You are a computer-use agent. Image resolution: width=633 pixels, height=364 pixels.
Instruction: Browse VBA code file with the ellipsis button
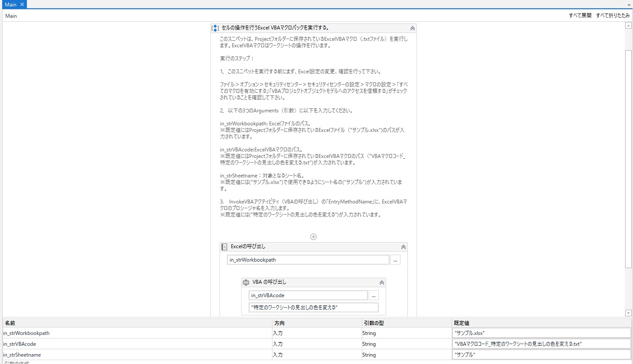coord(374,295)
